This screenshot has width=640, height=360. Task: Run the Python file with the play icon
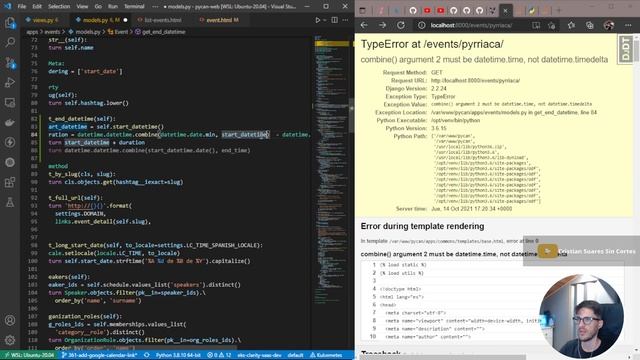click(318, 20)
